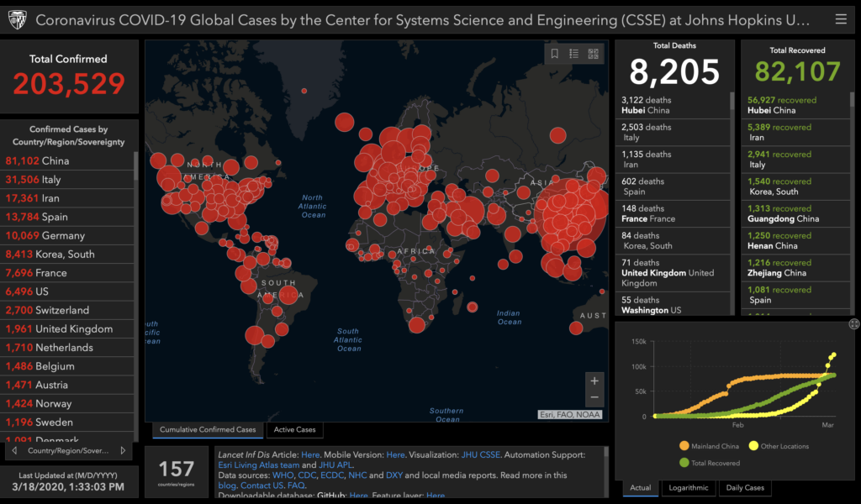Toggle Mainland China series in chart legend
This screenshot has height=504, width=861.
point(709,446)
